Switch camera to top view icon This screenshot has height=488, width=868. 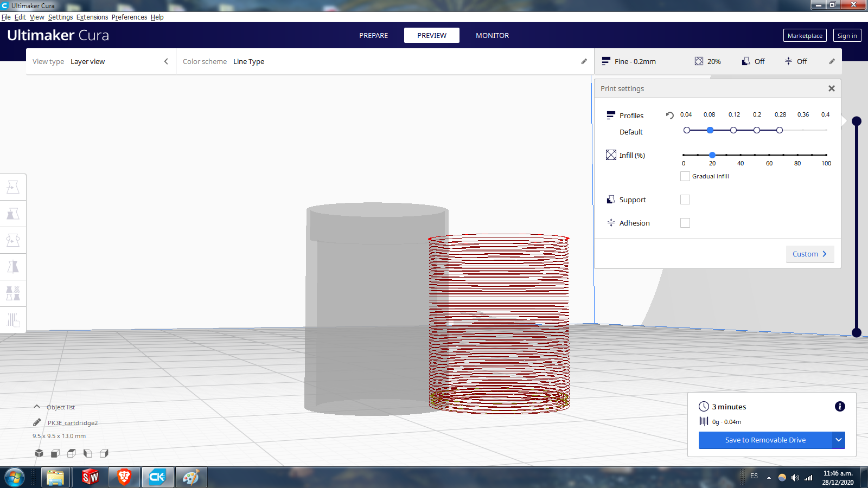(x=72, y=453)
